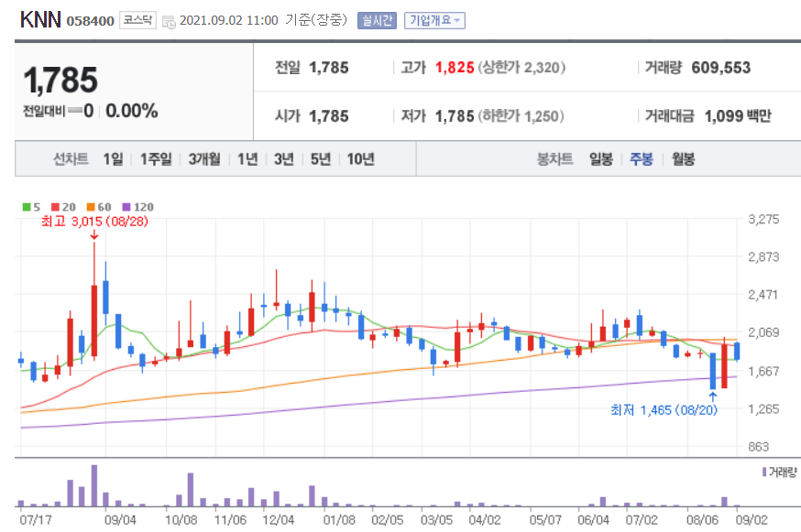The height and width of the screenshot is (532, 801).
Task: Click the purple 120-period legend color swatch
Action: (126, 206)
